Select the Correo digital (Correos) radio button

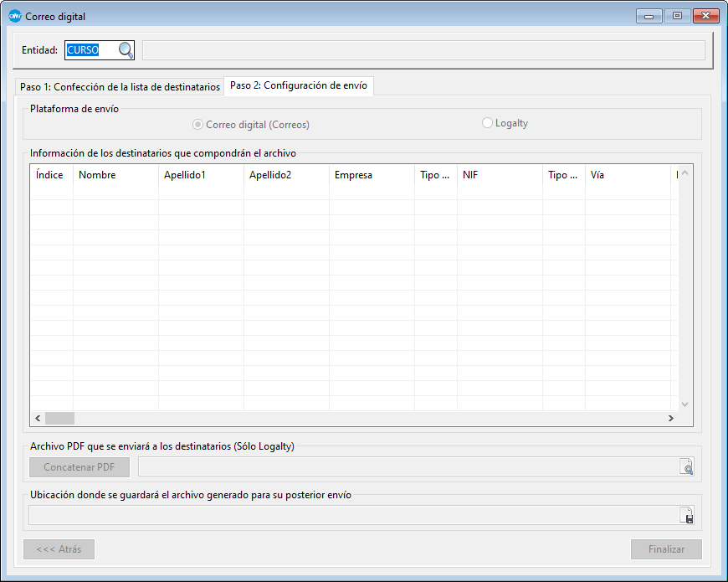tap(197, 125)
